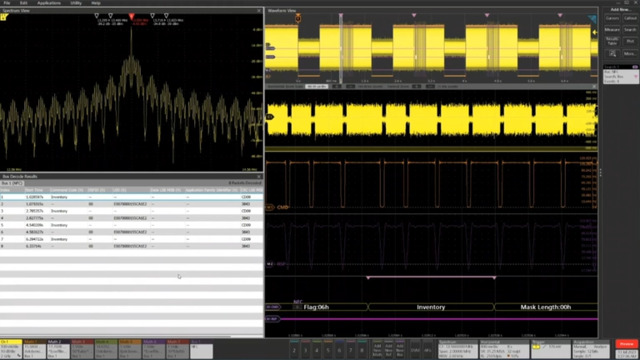640x360 pixels.
Task: Close the Spectrum View panel
Action: [259, 11]
